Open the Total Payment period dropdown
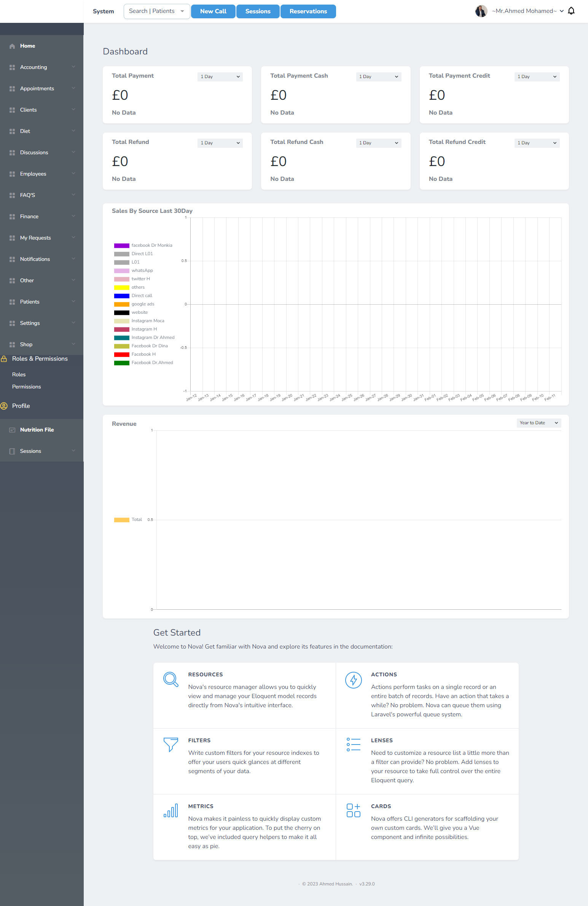 (220, 77)
